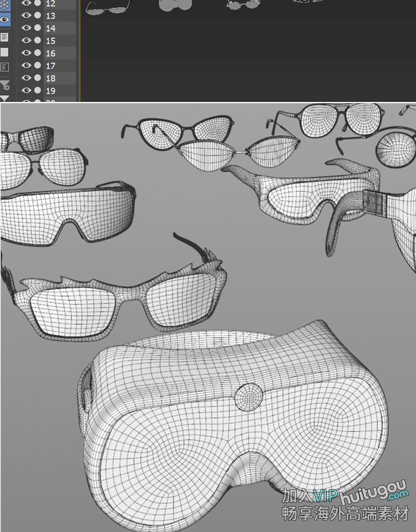Click the round object icon on row 18
Image resolution: width=416 pixels, height=532 pixels.
[38, 78]
